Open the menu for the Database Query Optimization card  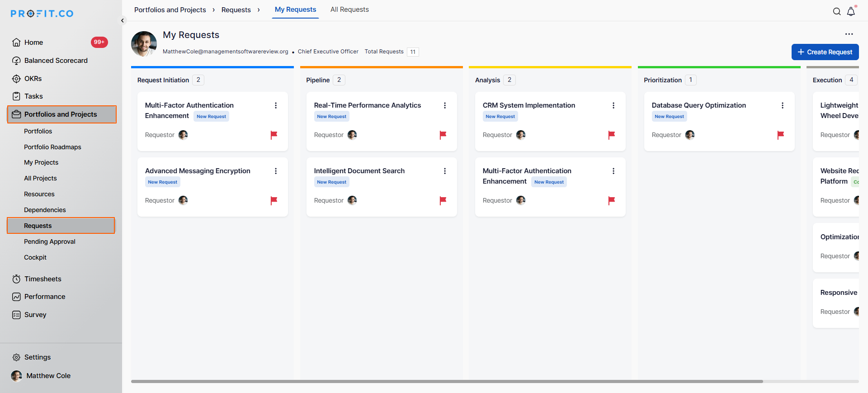[783, 105]
